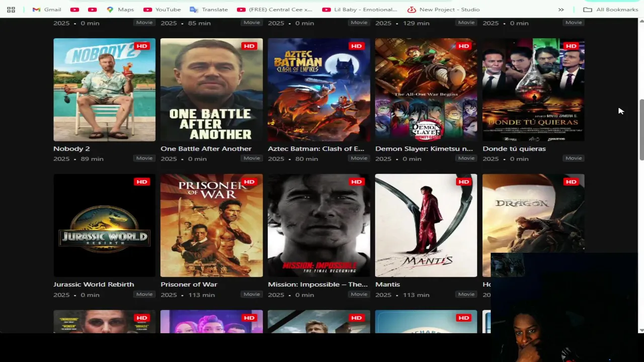Open the Demon Slayer poster

click(x=426, y=89)
